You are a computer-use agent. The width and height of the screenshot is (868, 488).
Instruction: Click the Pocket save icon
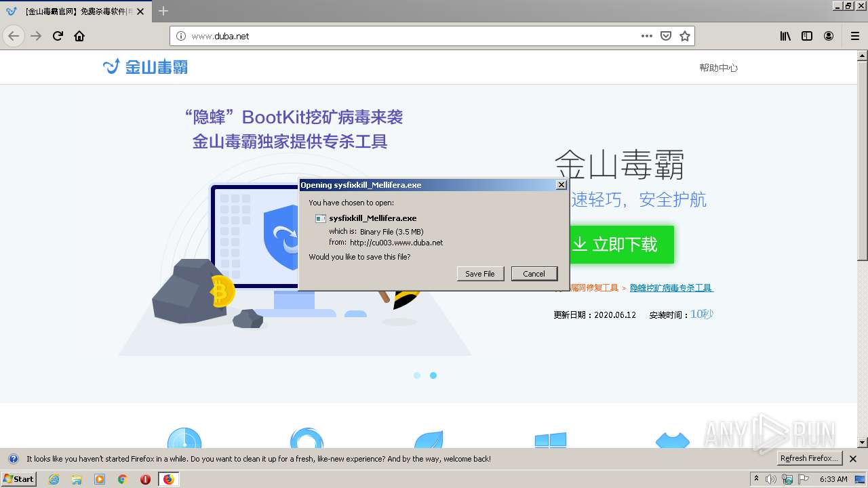pyautogui.click(x=666, y=36)
